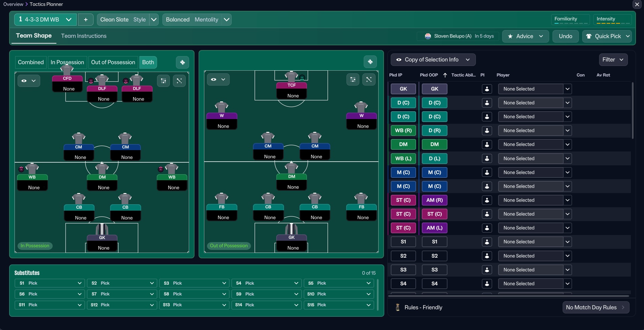Switch to the Team Shape tab

(34, 36)
